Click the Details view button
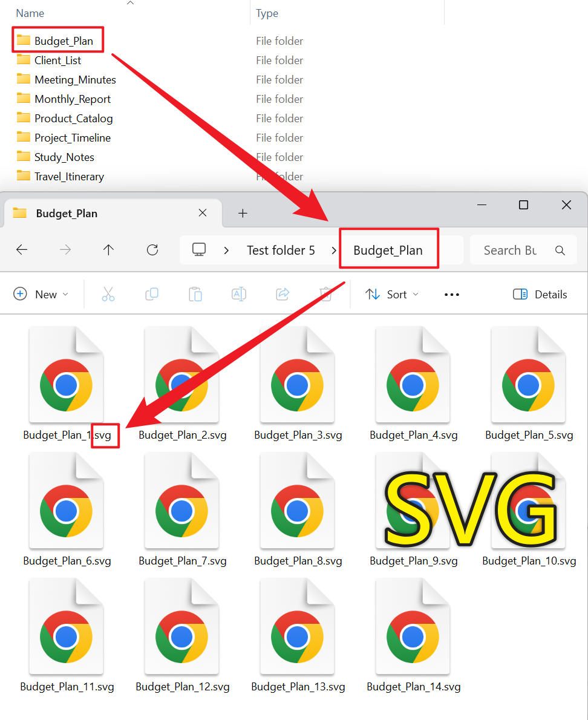Image resolution: width=588 pixels, height=720 pixels. [540, 294]
